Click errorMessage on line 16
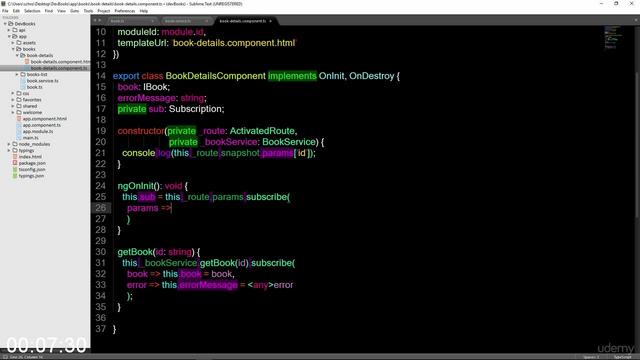Viewport: 640px width, 360px height. (147, 98)
